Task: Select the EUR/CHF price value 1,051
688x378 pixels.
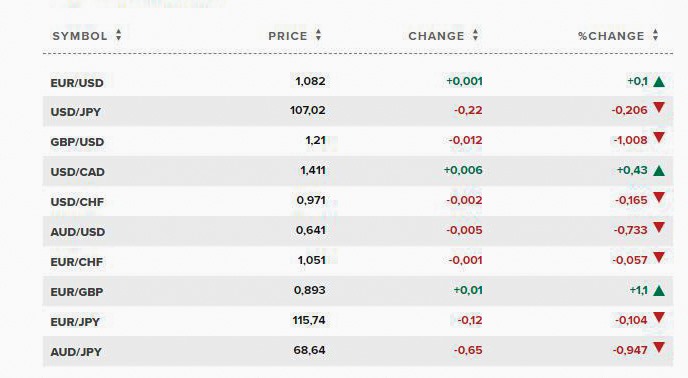Action: 312,260
